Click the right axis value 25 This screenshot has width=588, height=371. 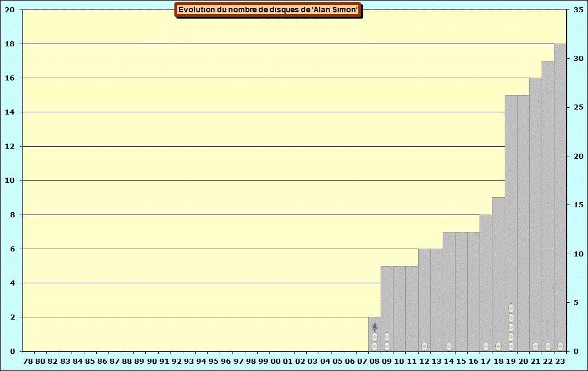click(578, 107)
